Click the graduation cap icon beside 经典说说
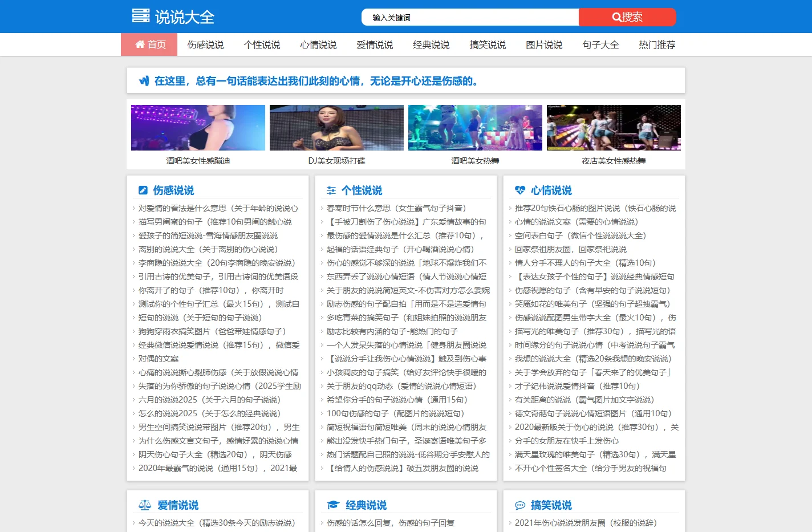Viewport: 812px width, 532px height. [x=333, y=505]
